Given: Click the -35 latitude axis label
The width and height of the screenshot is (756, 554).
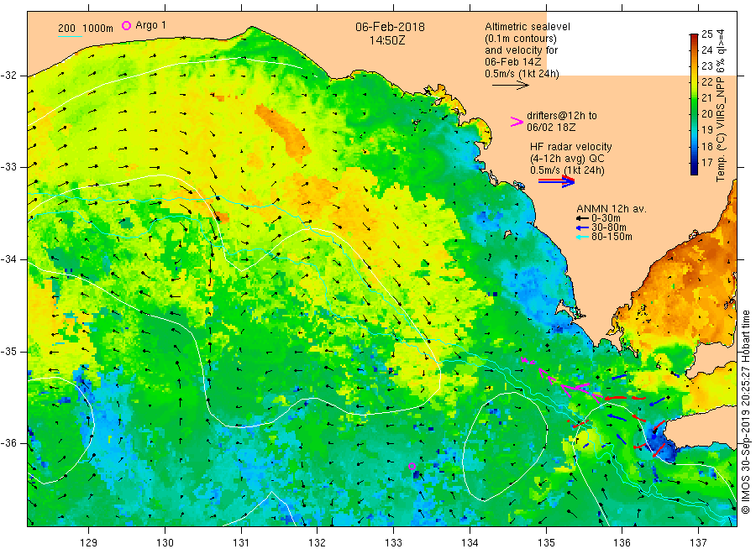Looking at the screenshot, I should click(x=9, y=352).
